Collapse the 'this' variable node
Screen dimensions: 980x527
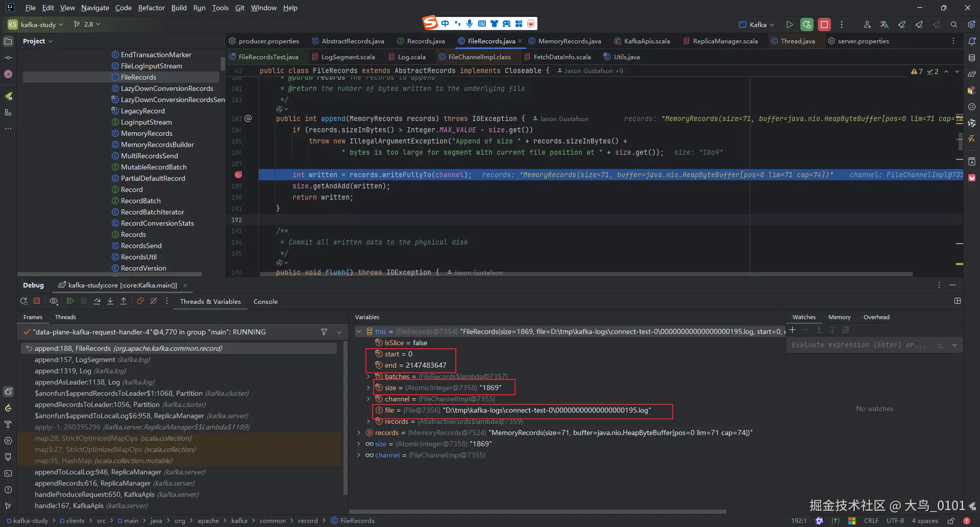(359, 331)
